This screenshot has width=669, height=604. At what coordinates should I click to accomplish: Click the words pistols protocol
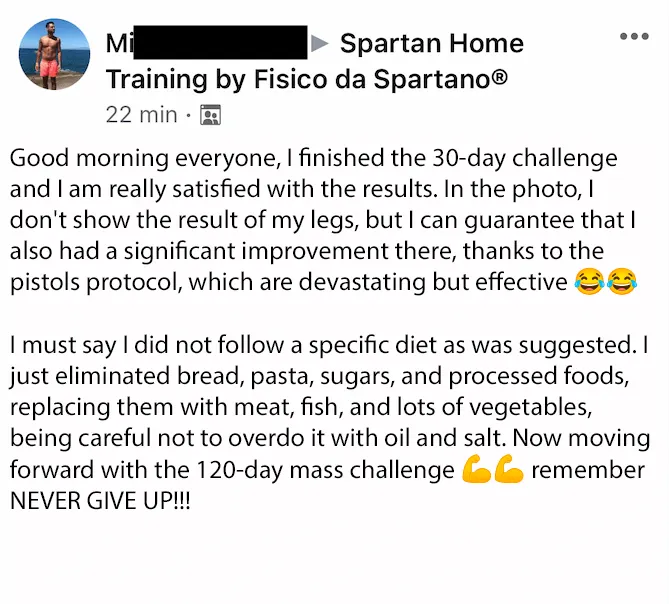coord(94,282)
